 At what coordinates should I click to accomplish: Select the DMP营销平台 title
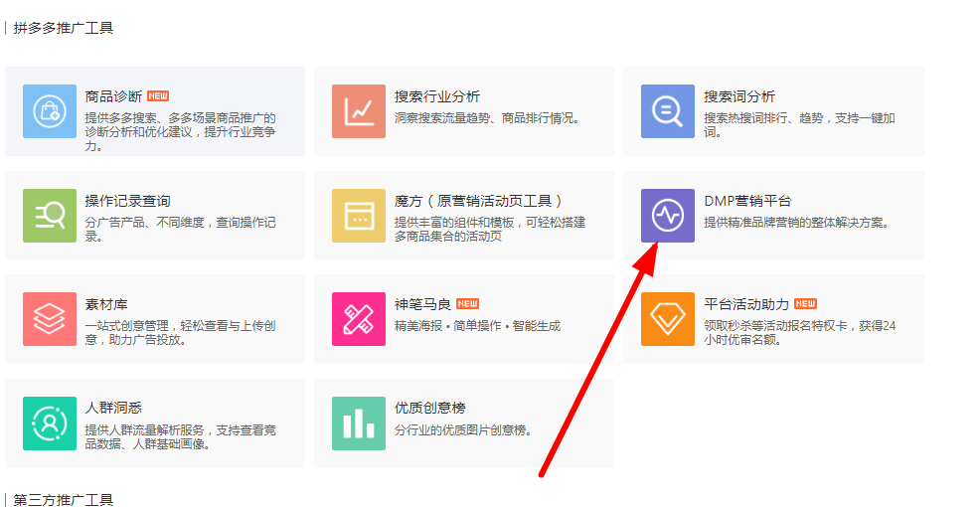point(747,201)
